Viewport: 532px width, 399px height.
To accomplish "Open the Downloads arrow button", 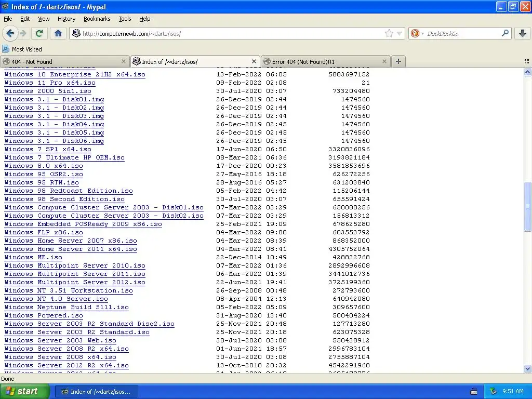I will click(523, 33).
